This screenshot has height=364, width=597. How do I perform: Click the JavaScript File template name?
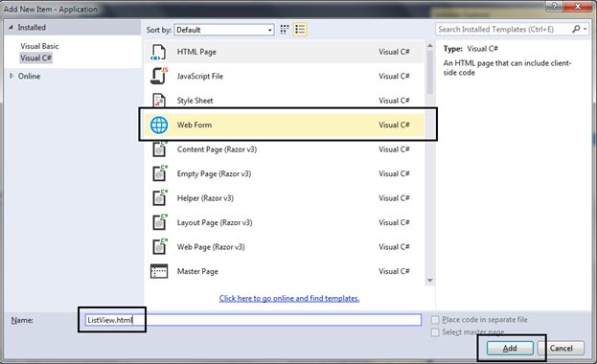[x=200, y=76]
